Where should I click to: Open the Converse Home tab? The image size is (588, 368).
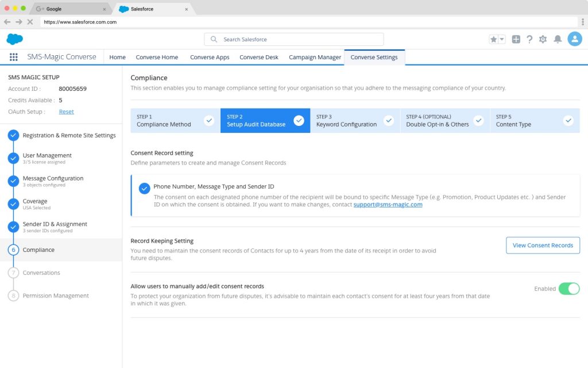coord(157,57)
